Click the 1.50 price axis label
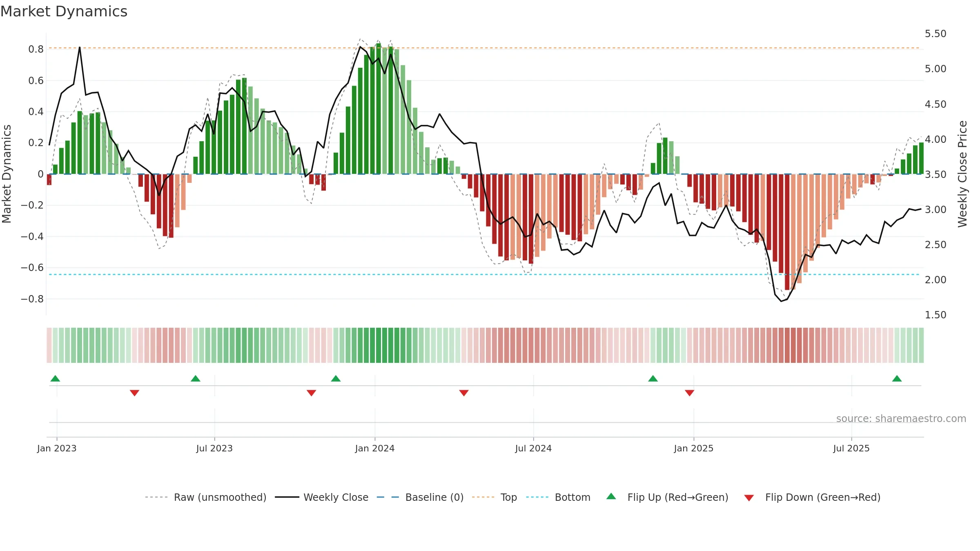Image resolution: width=980 pixels, height=551 pixels. point(935,315)
